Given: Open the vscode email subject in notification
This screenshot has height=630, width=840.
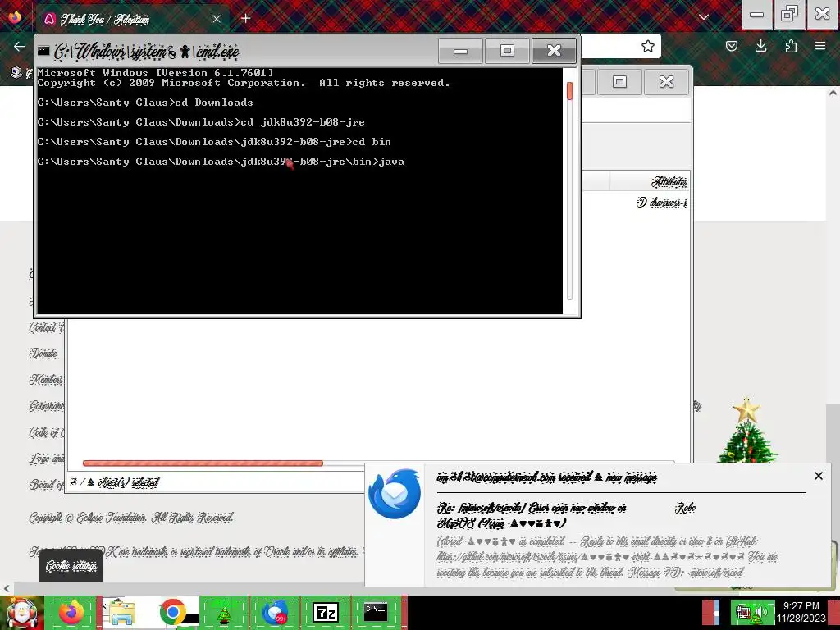Looking at the screenshot, I should (x=532, y=515).
